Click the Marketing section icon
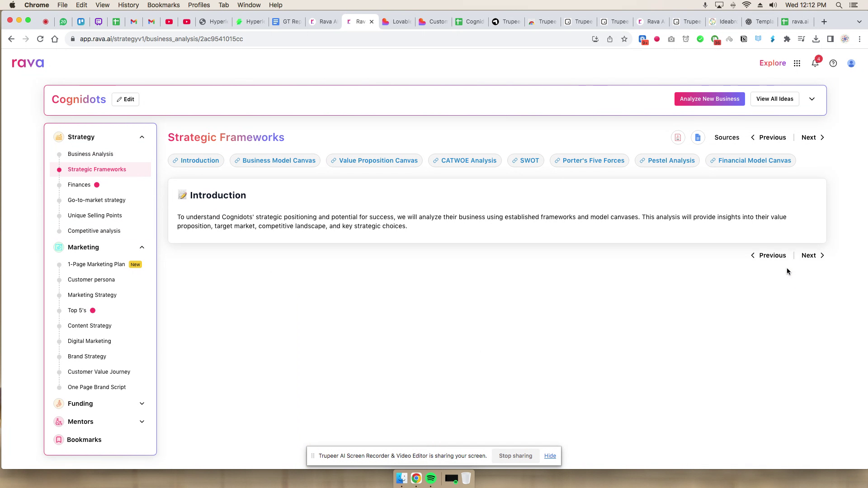 point(59,247)
